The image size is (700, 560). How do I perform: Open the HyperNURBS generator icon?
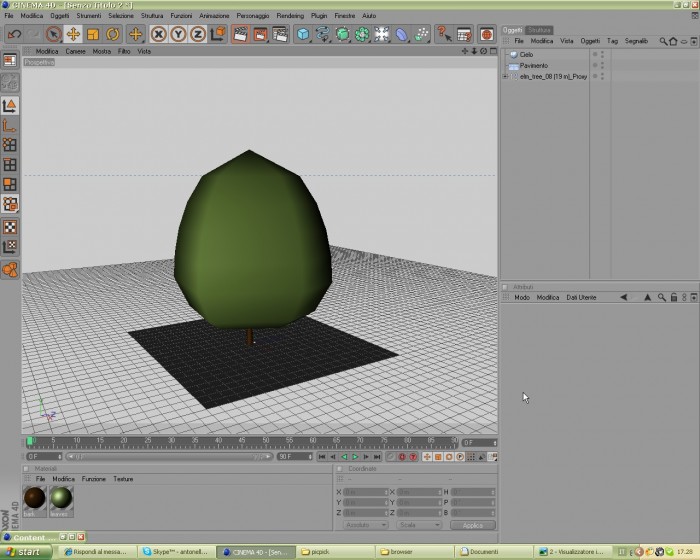(342, 34)
